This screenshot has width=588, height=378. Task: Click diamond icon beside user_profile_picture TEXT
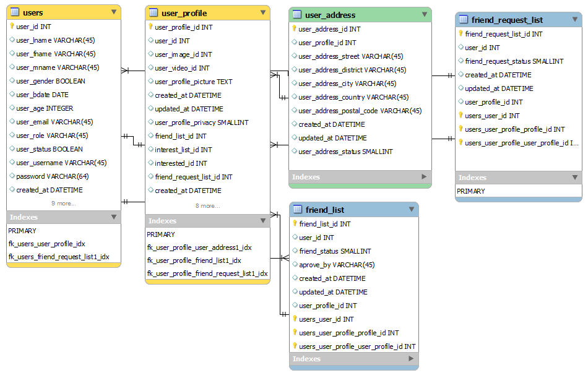click(x=151, y=81)
